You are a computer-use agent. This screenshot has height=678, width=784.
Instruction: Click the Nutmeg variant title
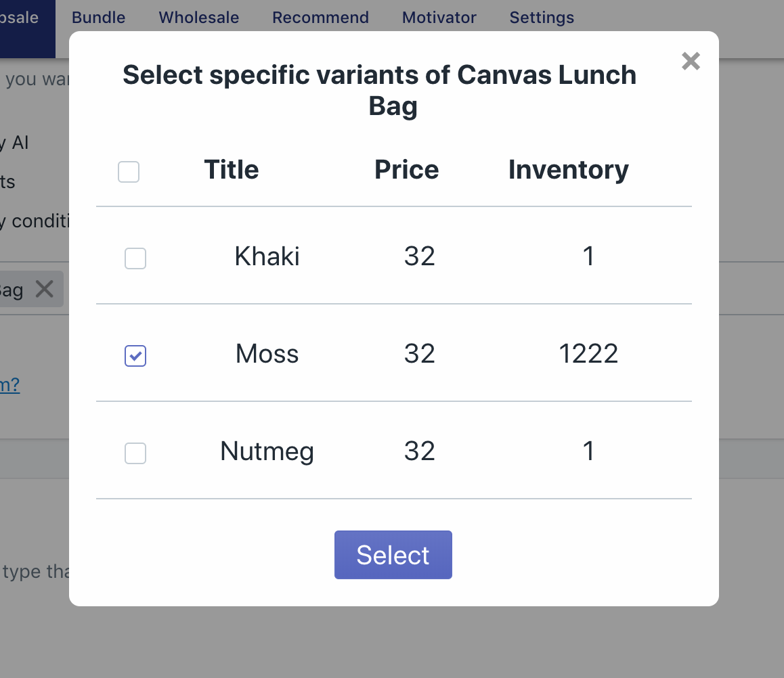[x=267, y=451]
